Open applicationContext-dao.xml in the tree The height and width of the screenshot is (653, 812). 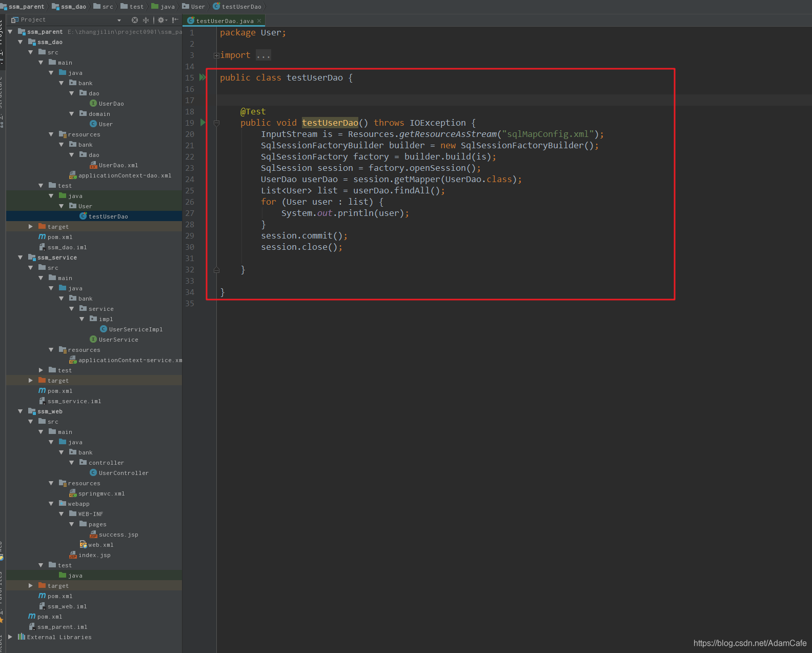[x=120, y=175]
